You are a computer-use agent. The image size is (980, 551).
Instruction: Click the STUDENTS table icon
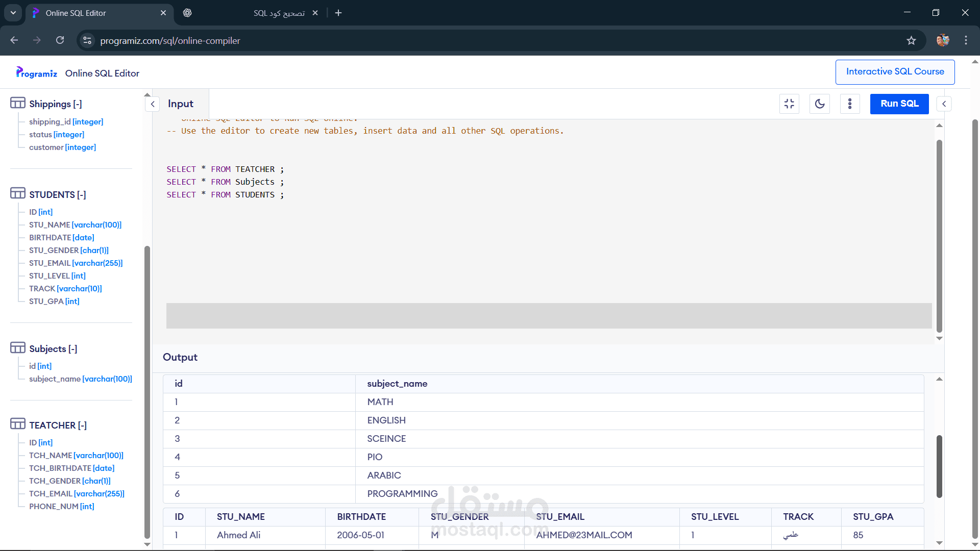pos(18,194)
